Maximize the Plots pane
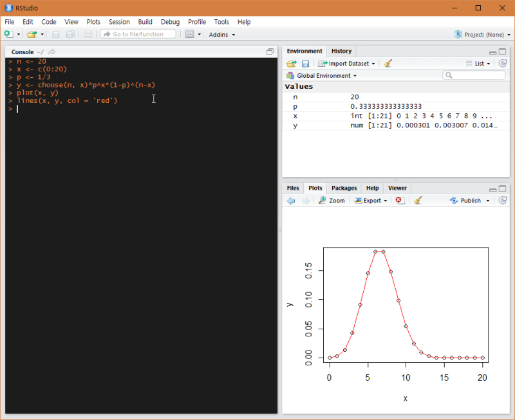Viewport: 515px width, 420px height. 503,189
